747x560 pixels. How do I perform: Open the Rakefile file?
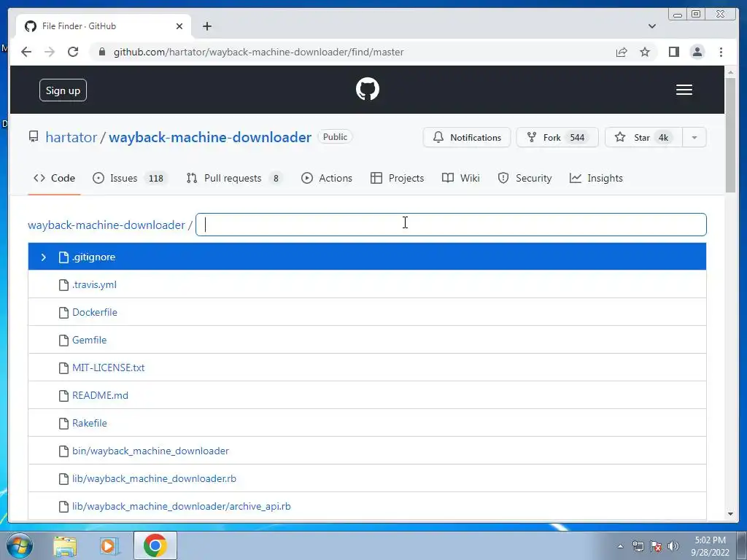90,423
